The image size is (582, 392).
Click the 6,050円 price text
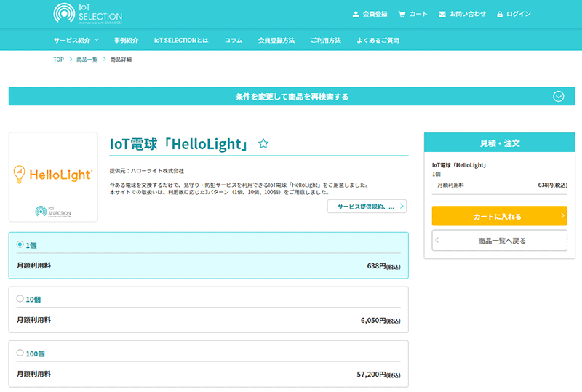(x=380, y=320)
